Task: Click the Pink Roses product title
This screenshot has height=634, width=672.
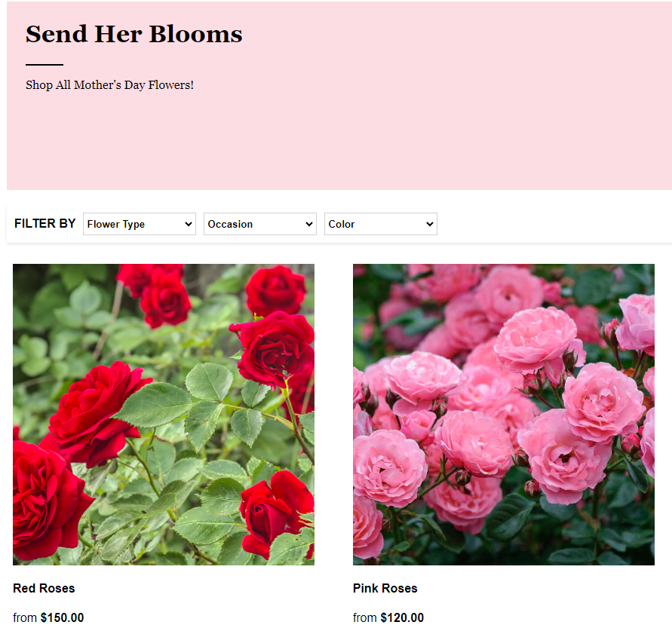Action: coord(385,588)
